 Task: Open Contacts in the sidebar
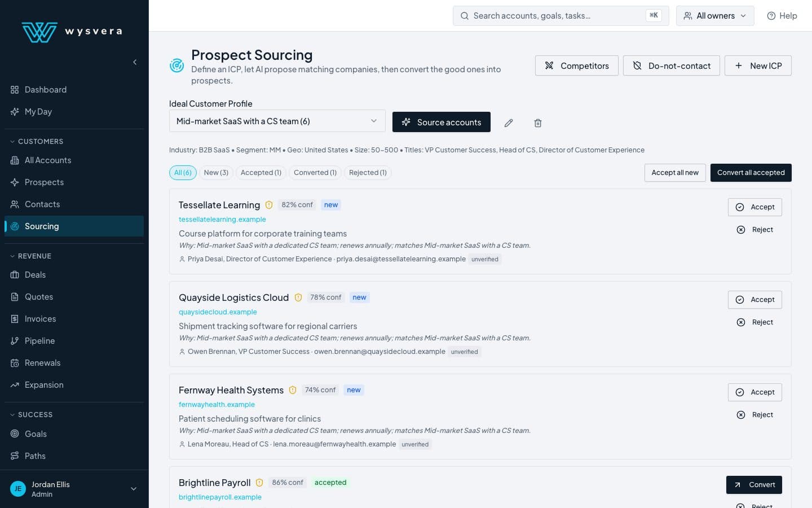74,204
